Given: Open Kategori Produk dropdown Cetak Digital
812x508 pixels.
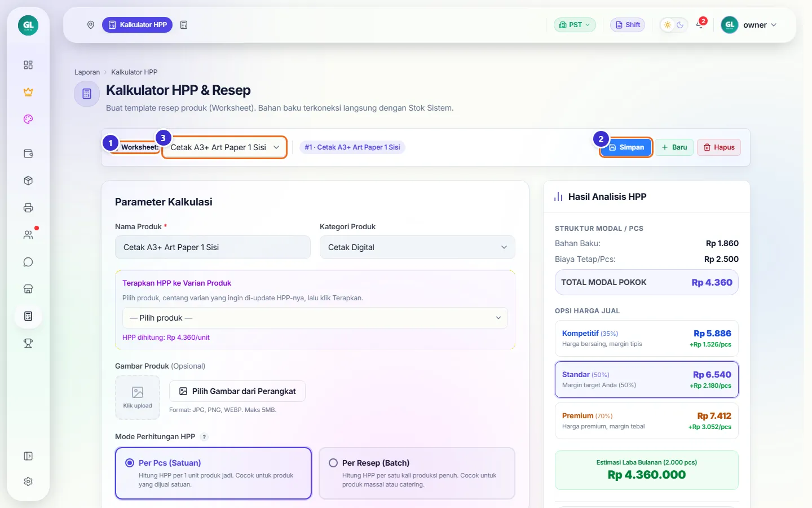Looking at the screenshot, I should pos(417,247).
